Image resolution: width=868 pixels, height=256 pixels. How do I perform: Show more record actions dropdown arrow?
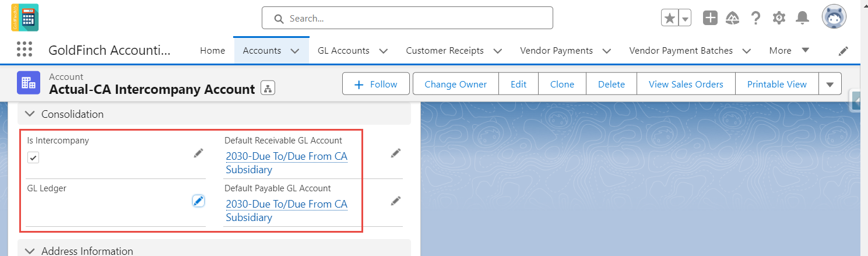(x=830, y=84)
